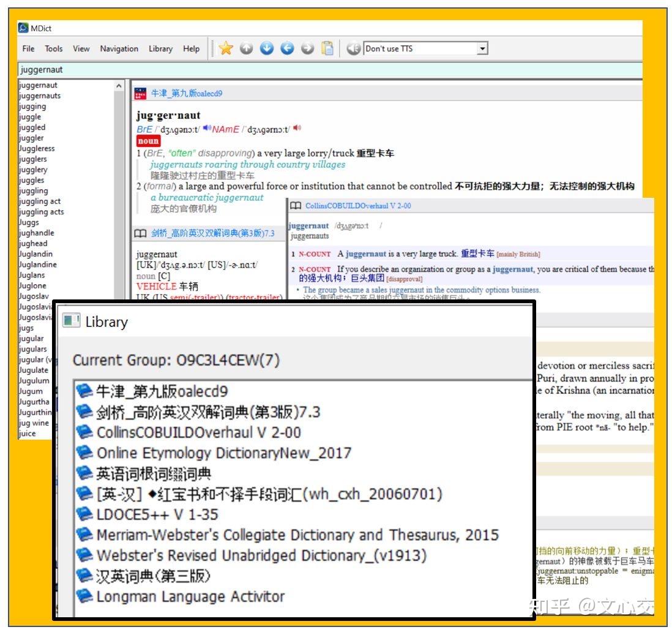Viewport: 672px width, 635px height.
Task: Click book icon beside LDOCE5++ V 1-35
Action: [84, 514]
